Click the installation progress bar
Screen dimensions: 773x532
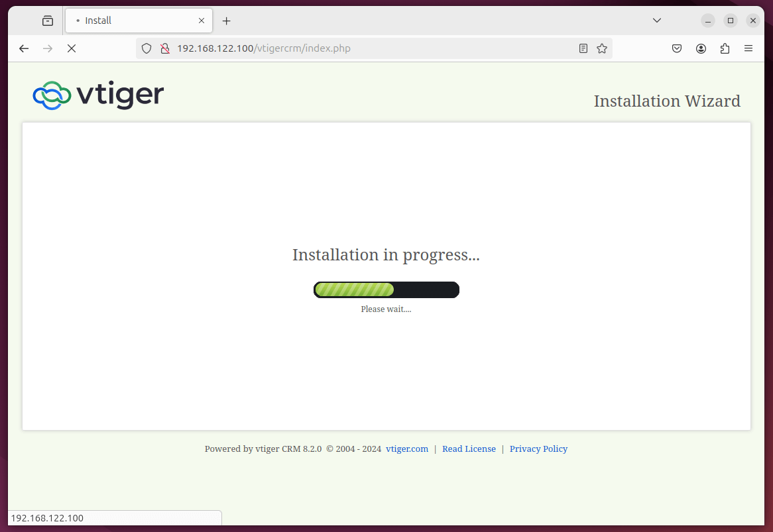point(386,290)
